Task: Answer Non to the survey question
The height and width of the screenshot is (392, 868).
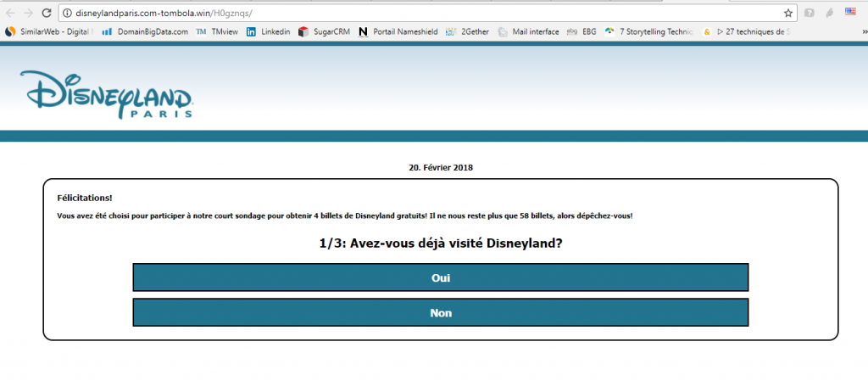Action: pos(441,313)
